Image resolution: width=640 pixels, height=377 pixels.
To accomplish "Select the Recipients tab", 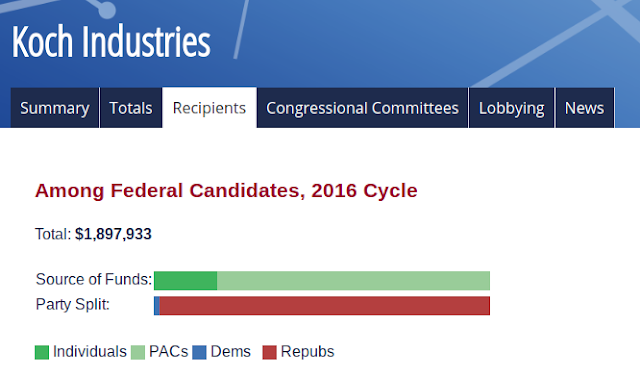I will click(x=209, y=108).
